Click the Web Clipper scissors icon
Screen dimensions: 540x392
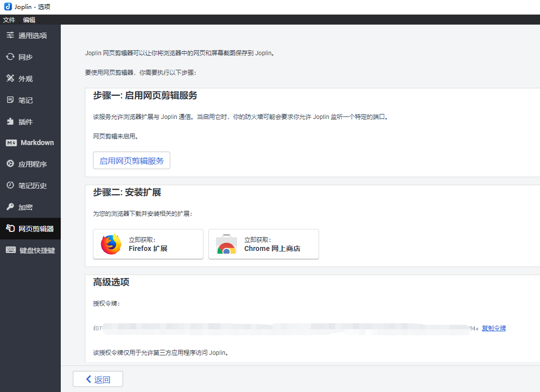point(11,228)
